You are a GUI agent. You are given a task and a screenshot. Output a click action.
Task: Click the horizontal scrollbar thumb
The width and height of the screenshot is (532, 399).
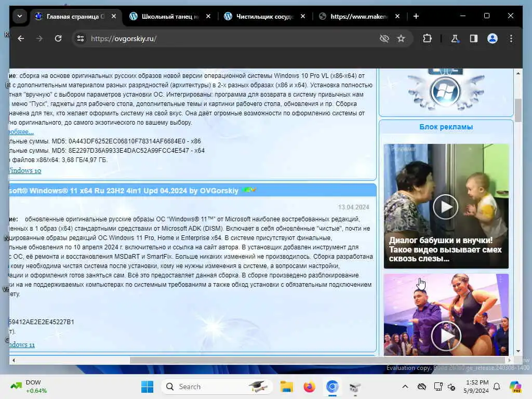click(x=317, y=360)
